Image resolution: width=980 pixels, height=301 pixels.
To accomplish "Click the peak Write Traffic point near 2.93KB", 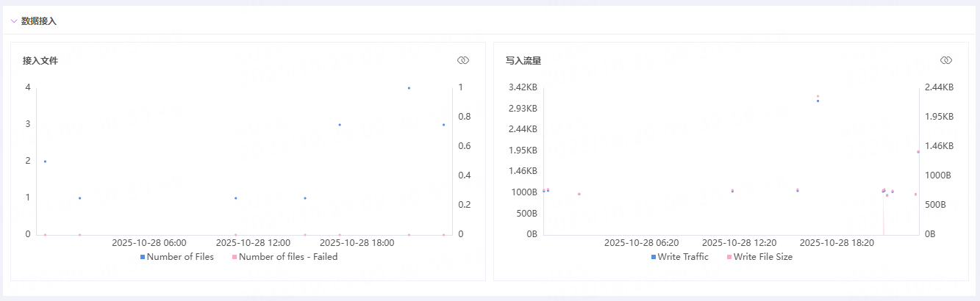I will [818, 101].
